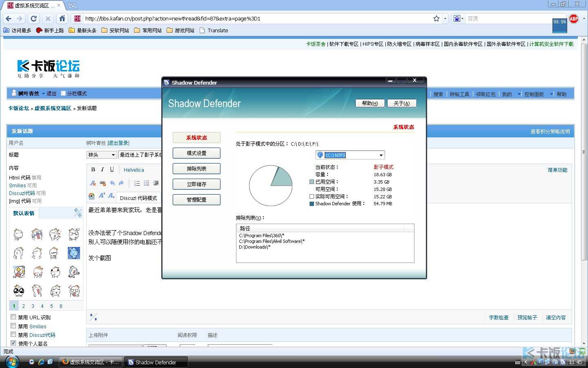Open the Adblock Plus ABP icon
Screen dimensions: 588x368
pos(574,18)
